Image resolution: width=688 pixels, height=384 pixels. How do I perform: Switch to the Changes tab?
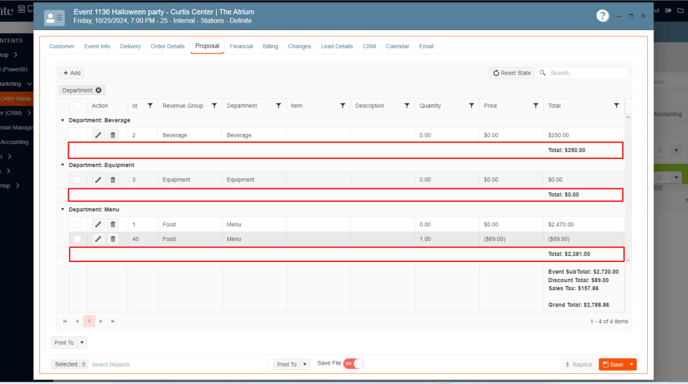tap(299, 46)
